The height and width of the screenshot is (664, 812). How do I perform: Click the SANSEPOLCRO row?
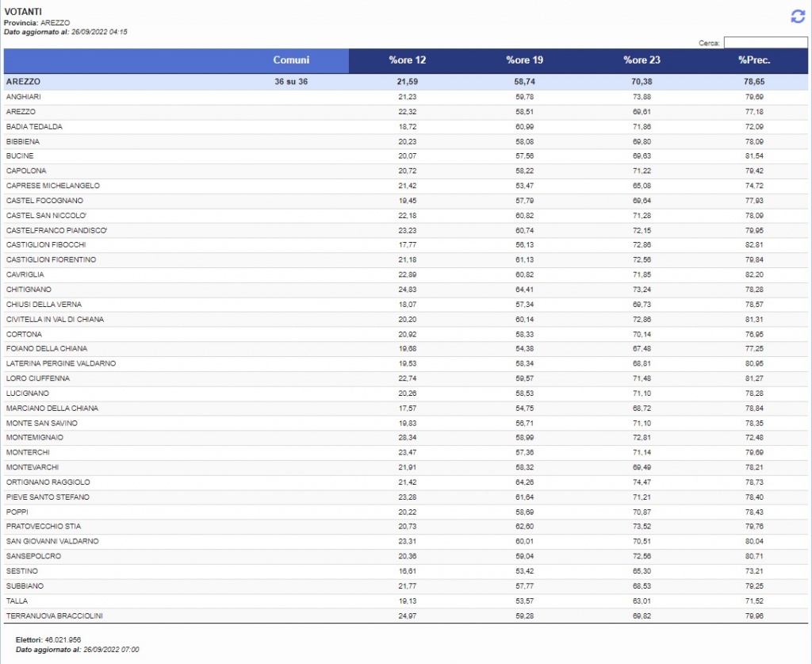point(33,556)
